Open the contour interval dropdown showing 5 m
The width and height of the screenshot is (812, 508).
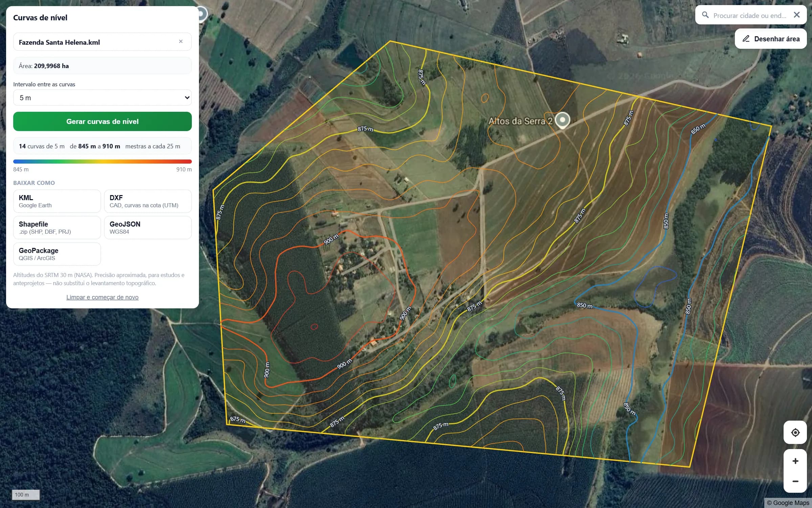click(102, 98)
